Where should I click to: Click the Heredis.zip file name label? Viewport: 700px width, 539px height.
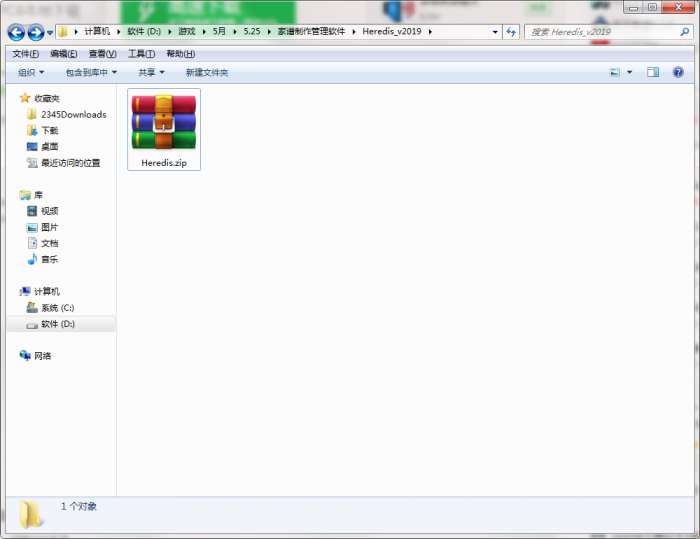164,163
